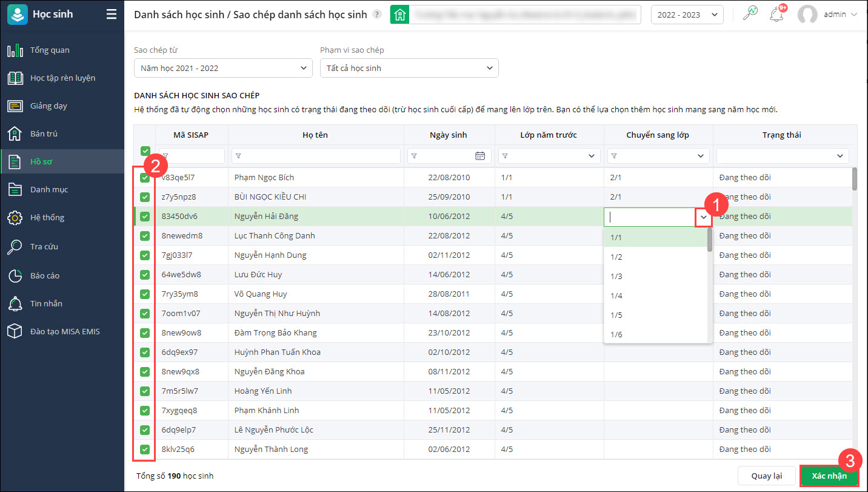The height and width of the screenshot is (492, 868).
Task: Toggle the select-all checkbox in table header
Action: pos(145,151)
